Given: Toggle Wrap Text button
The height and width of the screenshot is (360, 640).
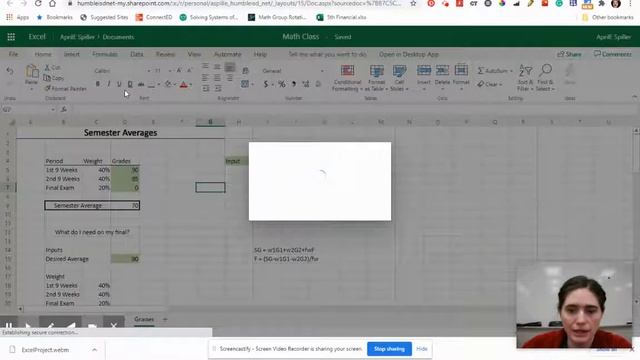Looking at the screenshot, I should [245, 71].
